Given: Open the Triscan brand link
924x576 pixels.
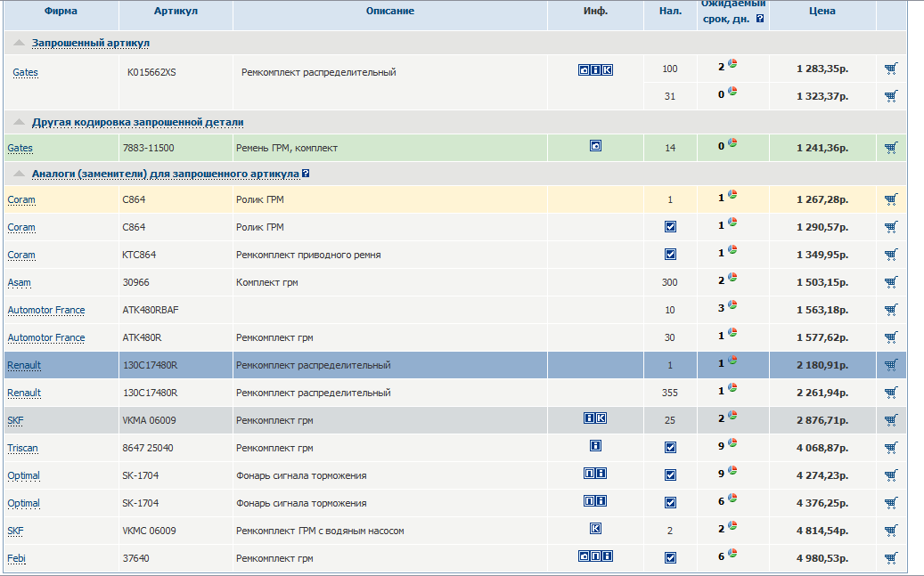Looking at the screenshot, I should click(x=21, y=449).
